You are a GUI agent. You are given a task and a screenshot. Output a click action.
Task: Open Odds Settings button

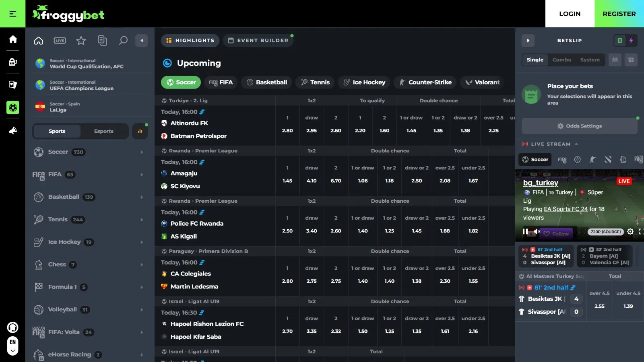[x=579, y=126]
